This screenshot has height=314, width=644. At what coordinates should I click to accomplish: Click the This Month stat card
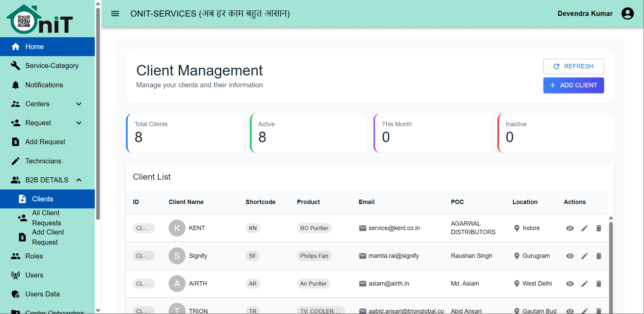click(x=432, y=133)
